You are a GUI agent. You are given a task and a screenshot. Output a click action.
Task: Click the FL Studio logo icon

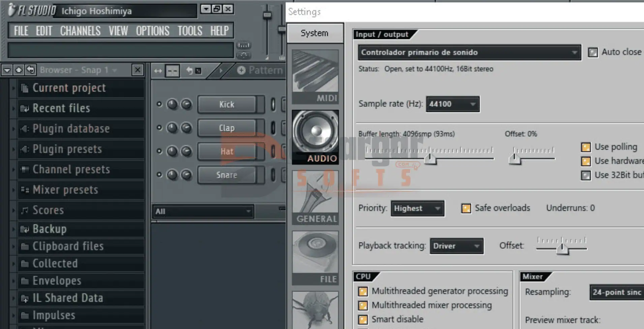(12, 10)
